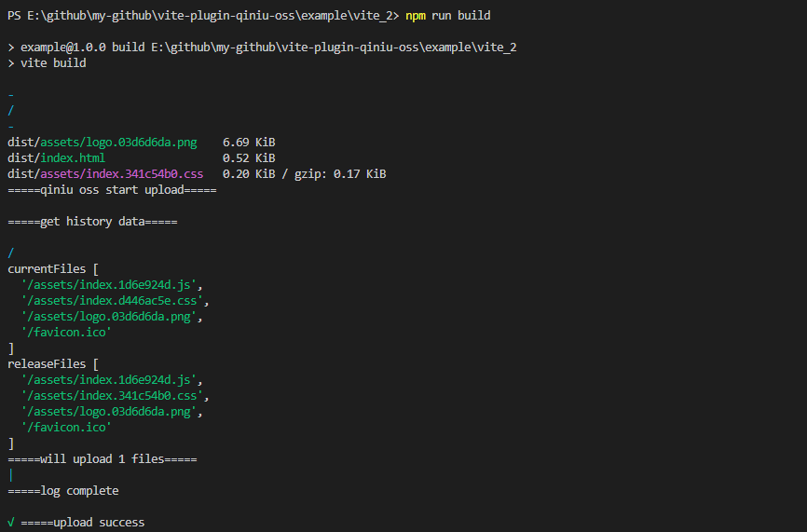Click the magenta assets/index.341c54b0.css path
This screenshot has width=807, height=532.
122,174
